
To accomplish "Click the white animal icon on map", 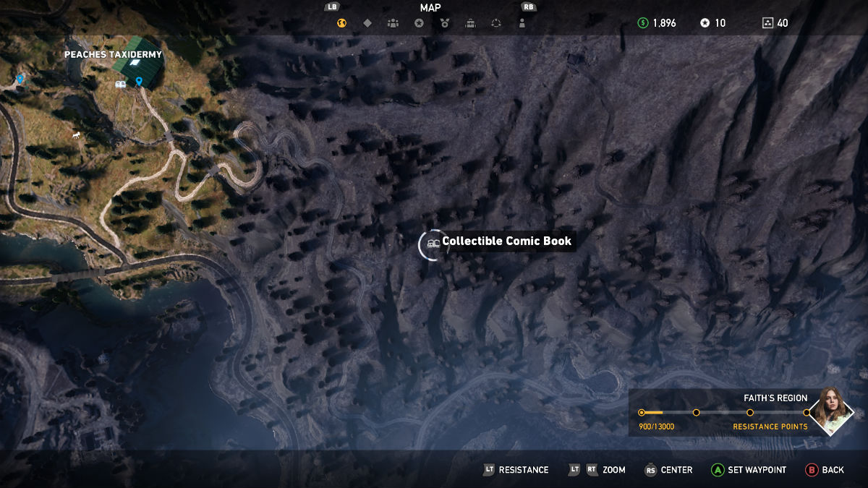I will pos(75,134).
